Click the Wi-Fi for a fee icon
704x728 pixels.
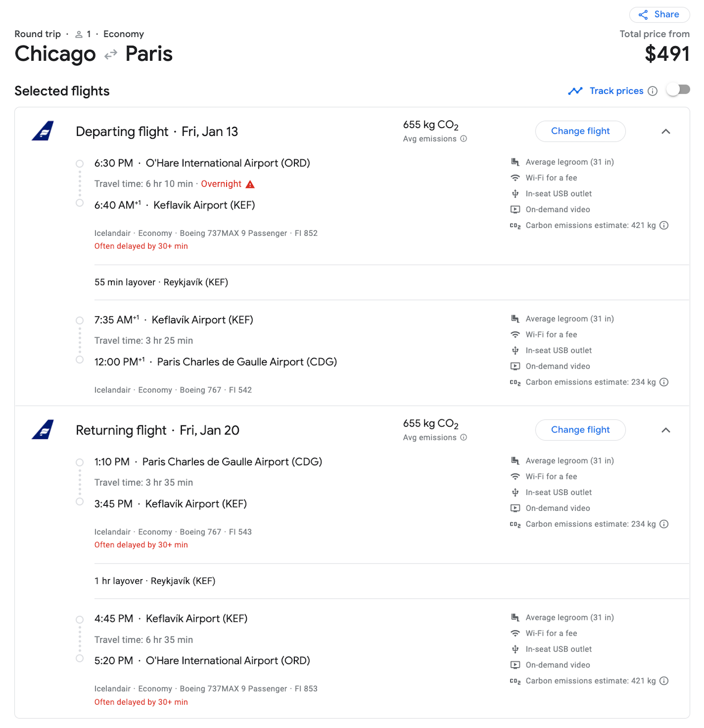click(515, 178)
